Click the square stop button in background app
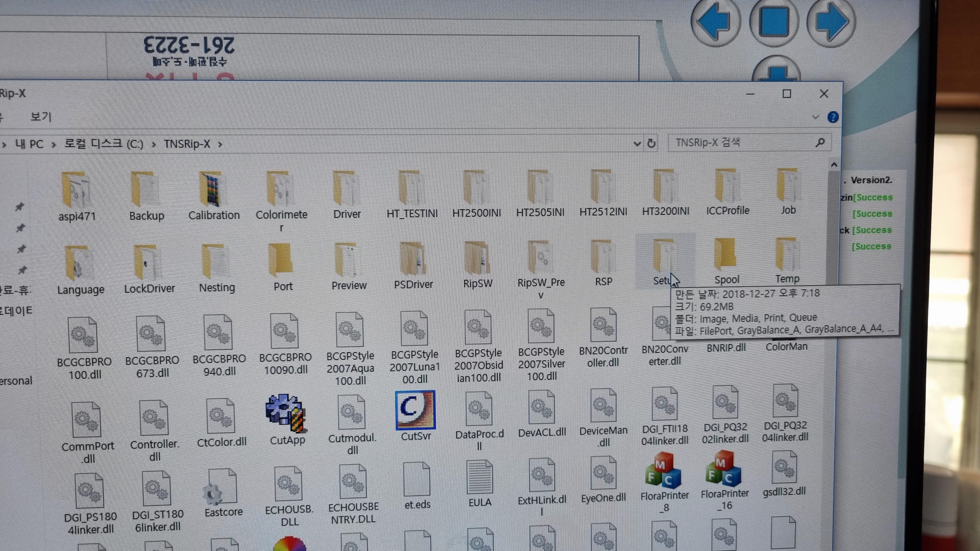 point(774,22)
